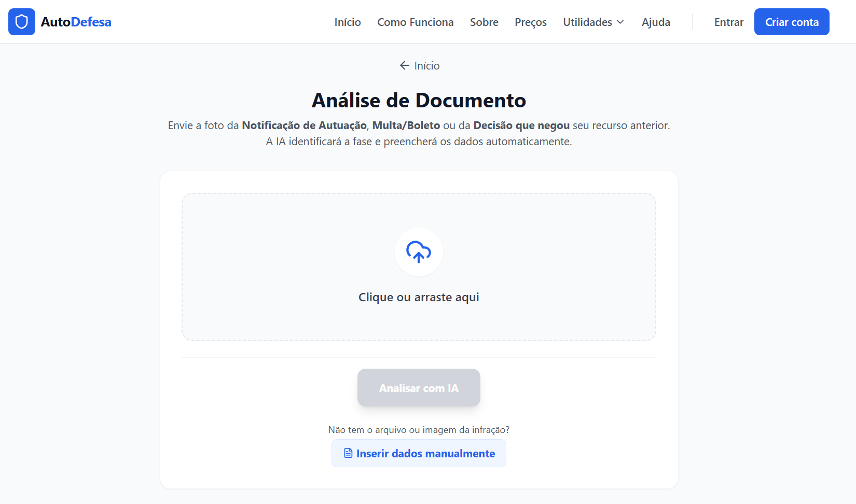The image size is (856, 504).
Task: Click the bold 'Notificação de Autuação' text
Action: (x=305, y=125)
